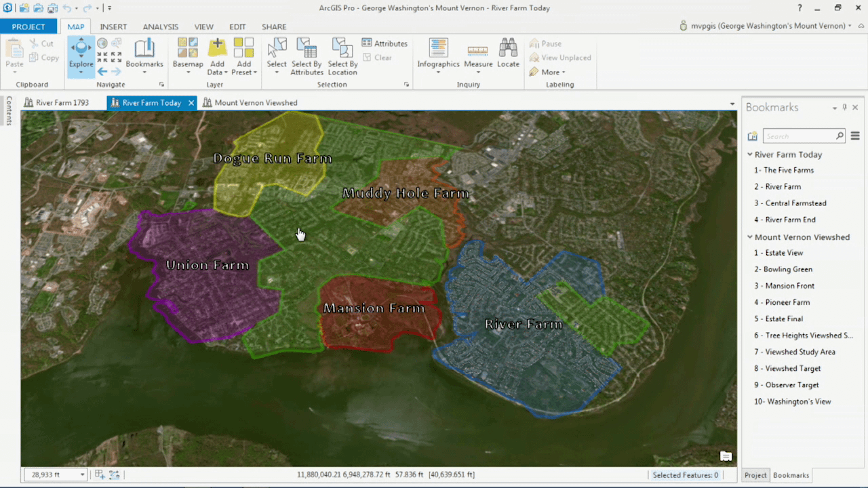Click the Full Extent globe icon

102,43
